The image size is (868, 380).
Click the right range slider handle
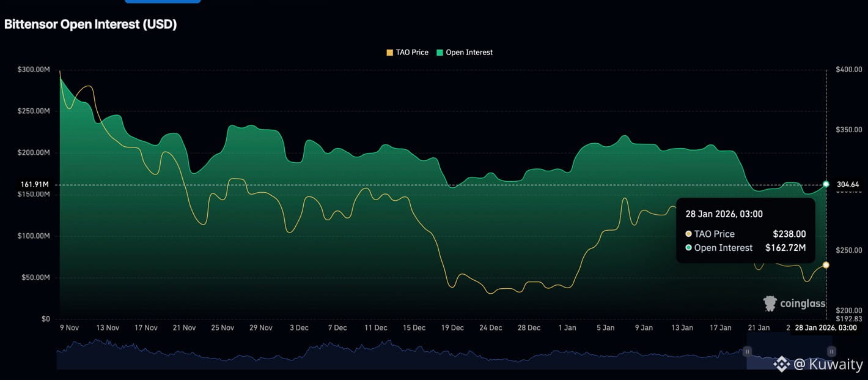click(831, 352)
